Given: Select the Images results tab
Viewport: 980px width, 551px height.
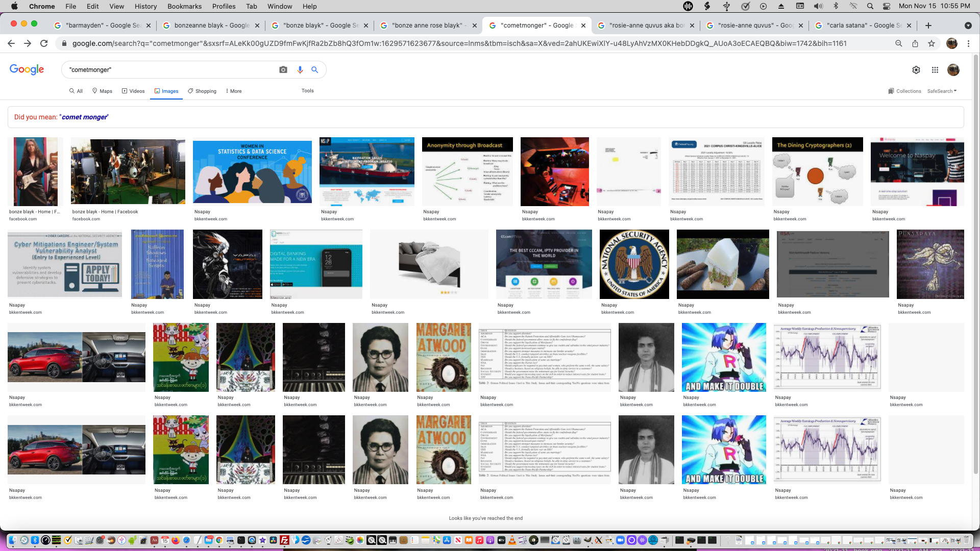Looking at the screenshot, I should click(166, 91).
